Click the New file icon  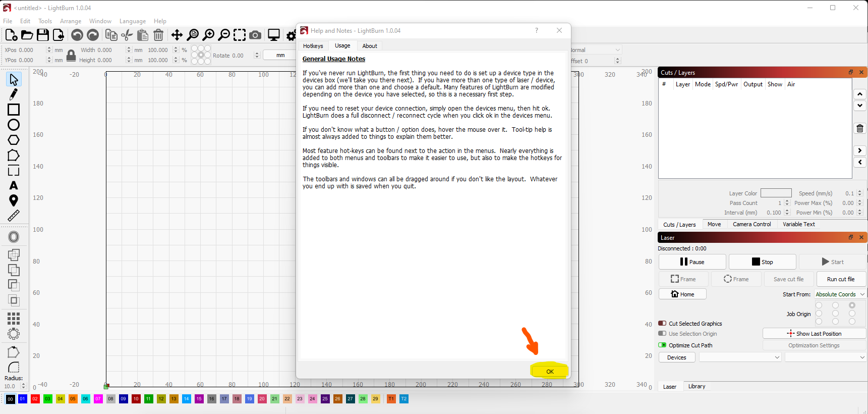11,35
